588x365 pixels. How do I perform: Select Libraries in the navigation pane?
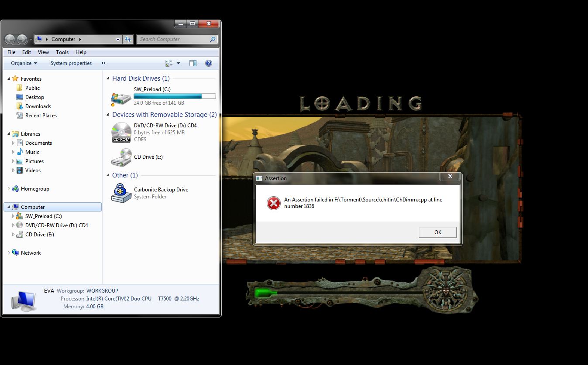[x=31, y=134]
